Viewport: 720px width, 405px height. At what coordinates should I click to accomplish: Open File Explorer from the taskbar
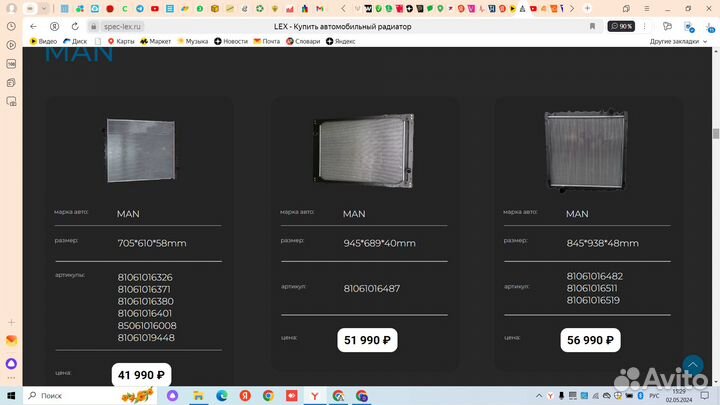click(x=198, y=395)
